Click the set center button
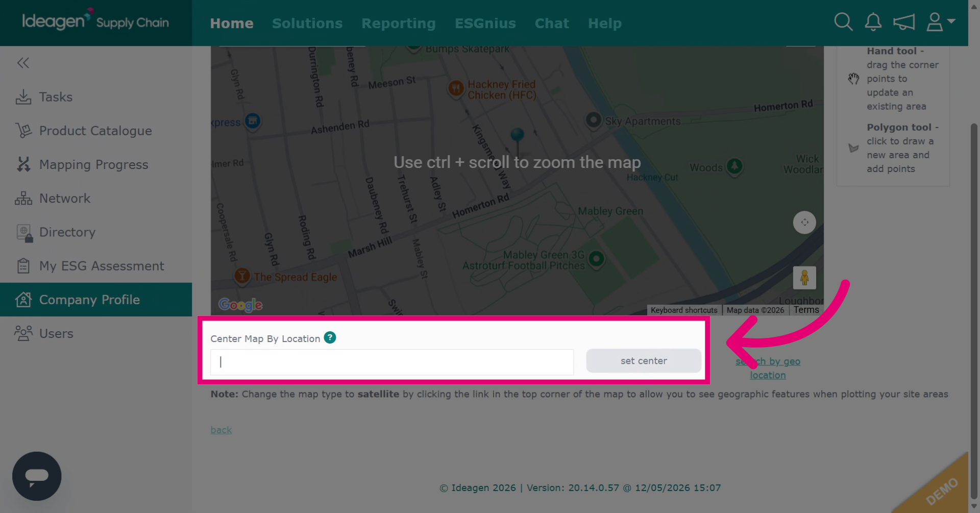 coord(644,361)
